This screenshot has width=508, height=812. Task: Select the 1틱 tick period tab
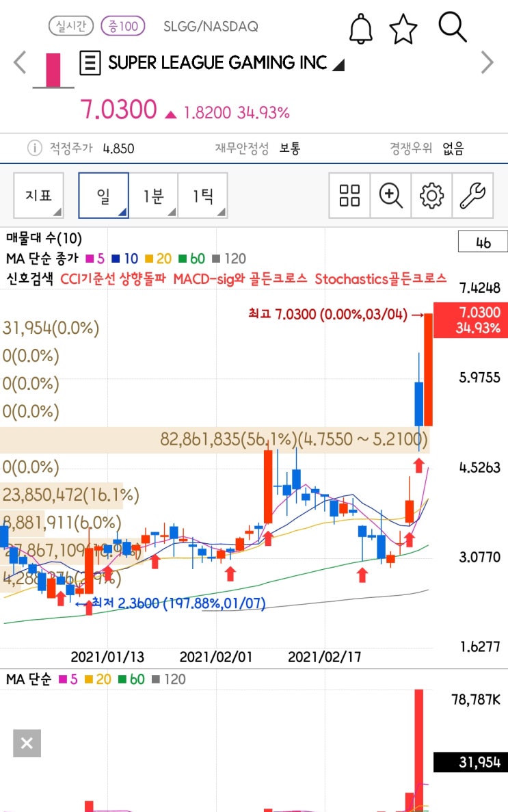203,195
